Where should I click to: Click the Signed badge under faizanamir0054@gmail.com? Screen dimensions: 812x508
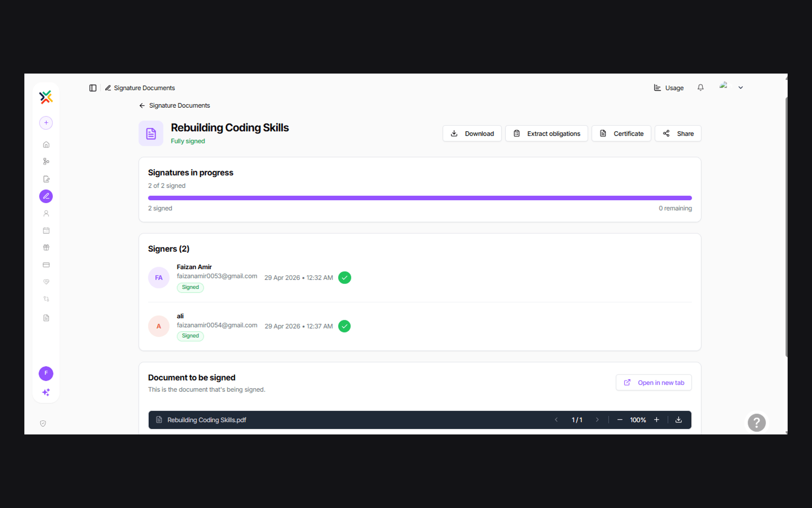coord(190,336)
